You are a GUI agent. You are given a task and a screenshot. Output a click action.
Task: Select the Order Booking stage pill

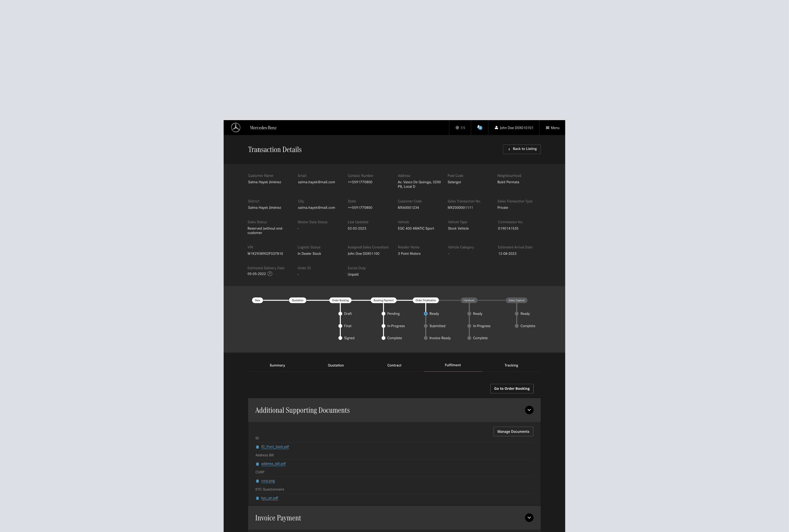[x=340, y=300]
